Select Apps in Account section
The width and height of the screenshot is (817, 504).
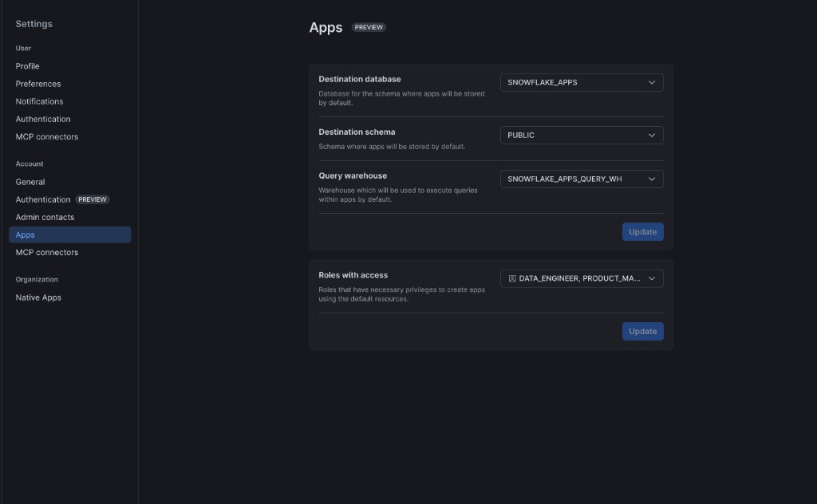[70, 234]
